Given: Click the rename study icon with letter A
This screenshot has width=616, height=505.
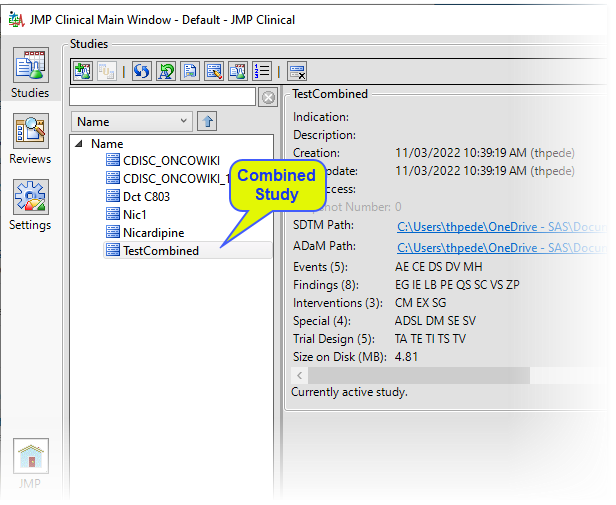Looking at the screenshot, I should click(167, 71).
